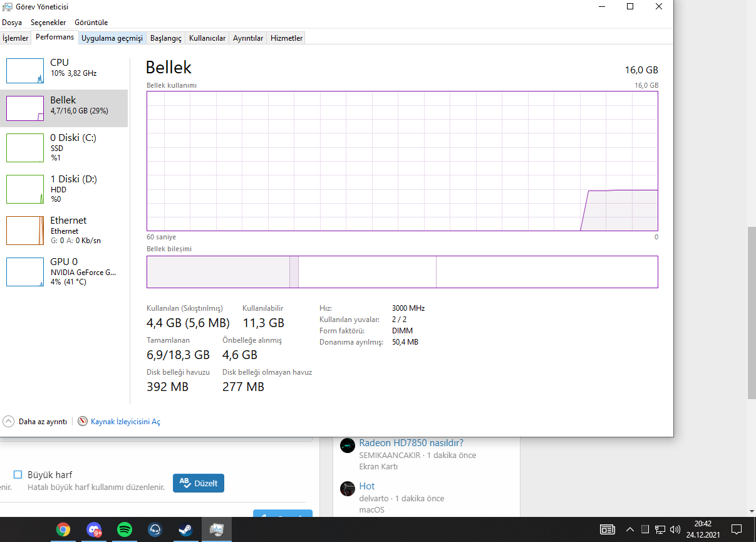This screenshot has width=756, height=542.
Task: Open the Seçenekler menu
Action: click(x=48, y=23)
